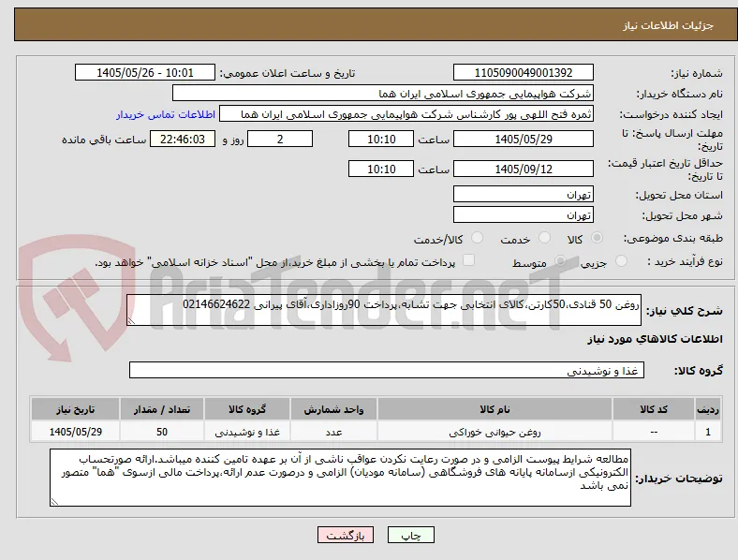
Task: Select the کالا radio button
Action: pyautogui.click(x=597, y=238)
